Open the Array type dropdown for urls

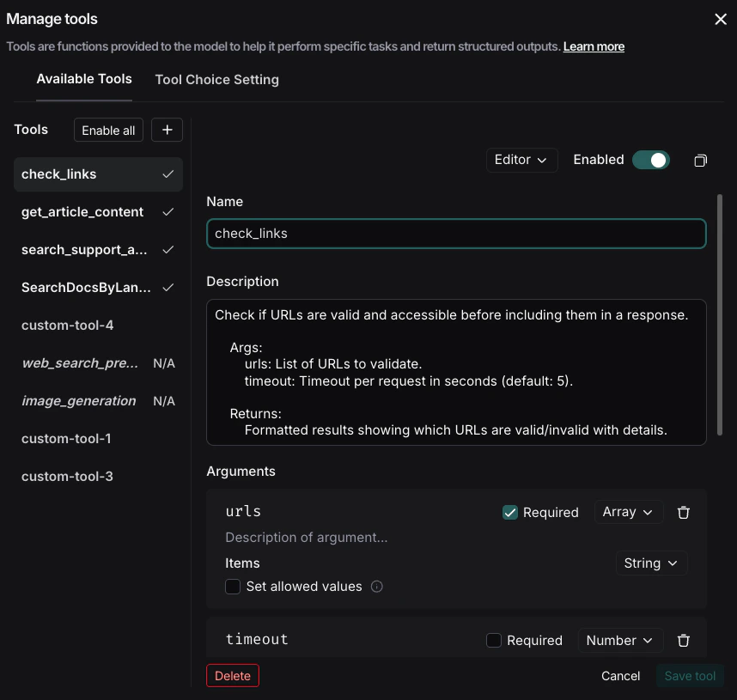tap(628, 512)
